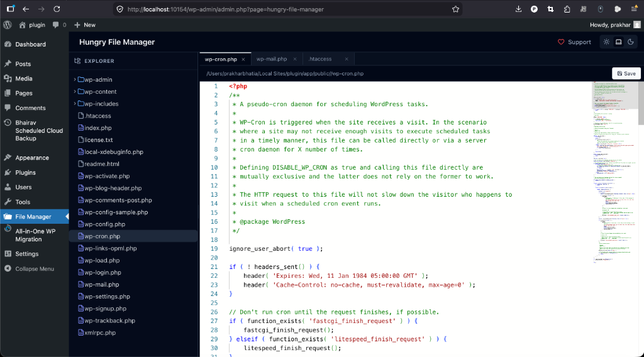Collapse the WordPress admin menu
644x357 pixels.
[34, 269]
